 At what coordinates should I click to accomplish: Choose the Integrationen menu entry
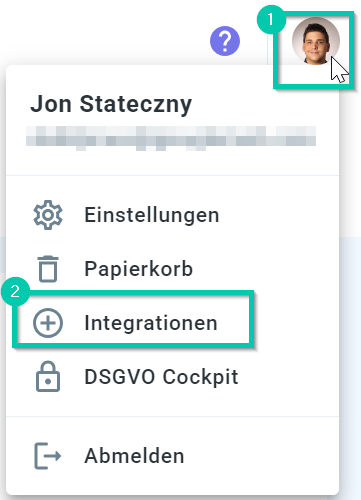pos(151,323)
